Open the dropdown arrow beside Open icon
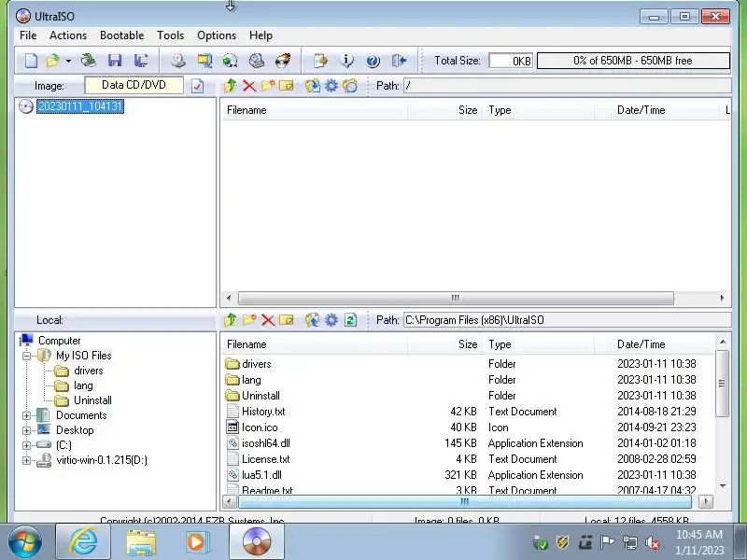Viewport: 747px width, 560px height. pyautogui.click(x=68, y=61)
